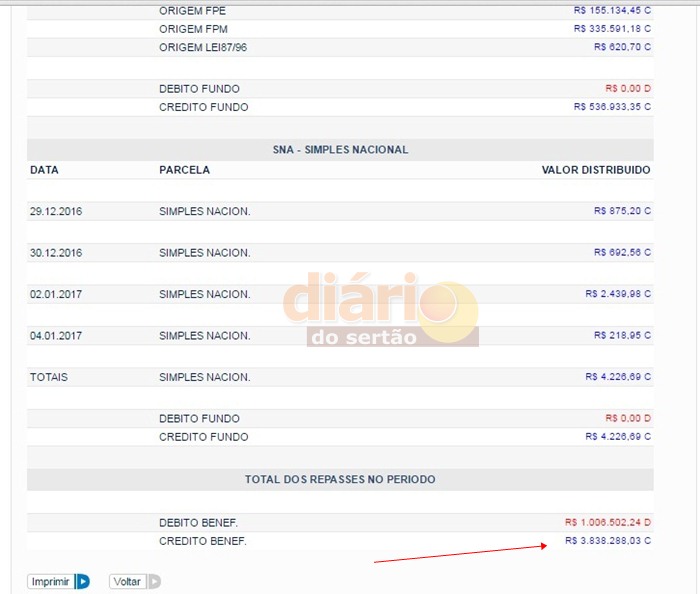The image size is (700, 594).
Task: Click the Imprimir button
Action: point(50,581)
